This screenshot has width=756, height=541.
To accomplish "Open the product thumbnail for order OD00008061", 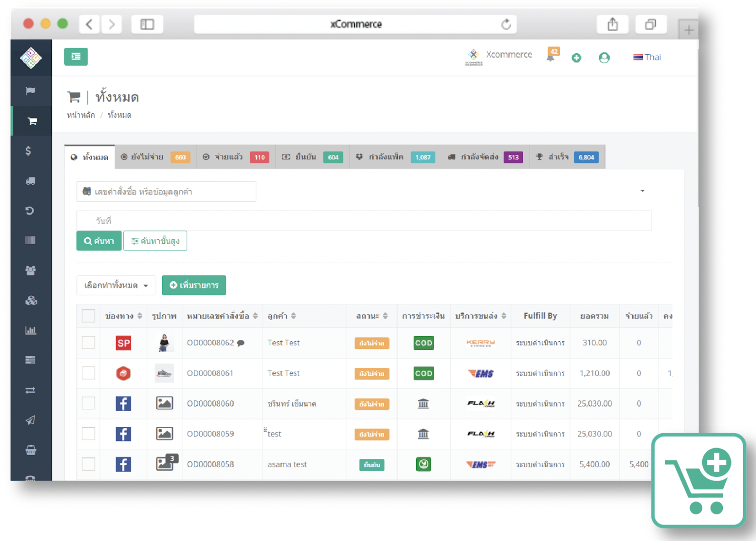I will pyautogui.click(x=164, y=373).
